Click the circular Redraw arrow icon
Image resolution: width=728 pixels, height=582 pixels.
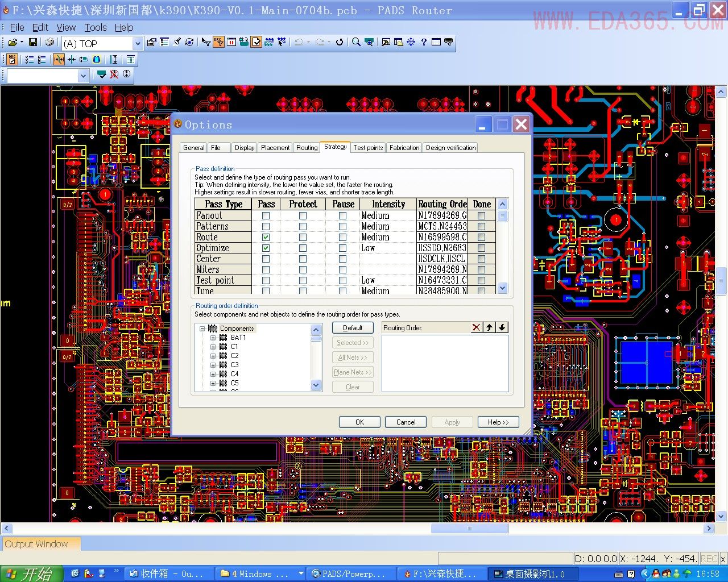point(340,42)
